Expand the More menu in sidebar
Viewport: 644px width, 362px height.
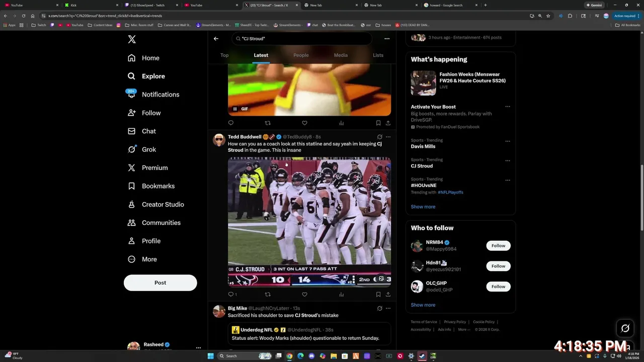142,259
